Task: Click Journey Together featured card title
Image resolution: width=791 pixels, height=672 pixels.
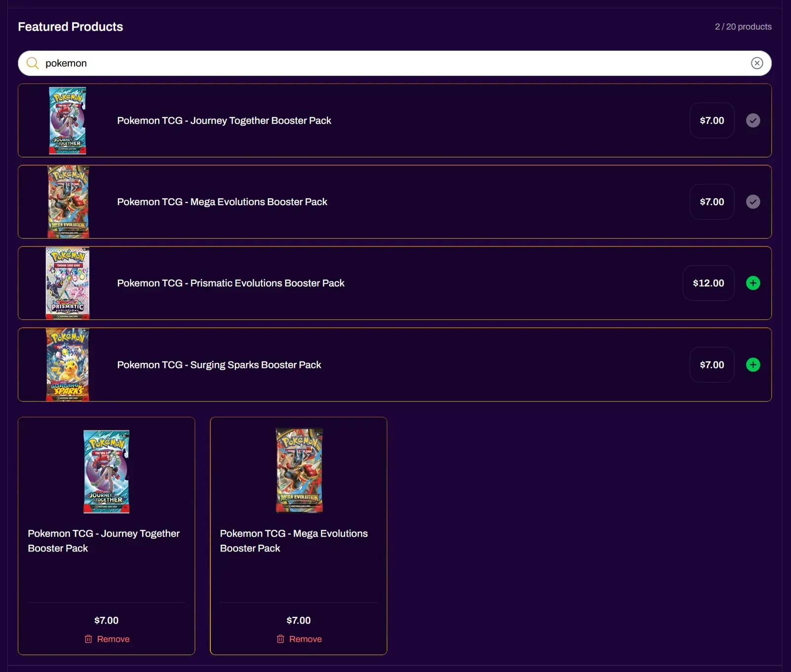Action: click(104, 541)
